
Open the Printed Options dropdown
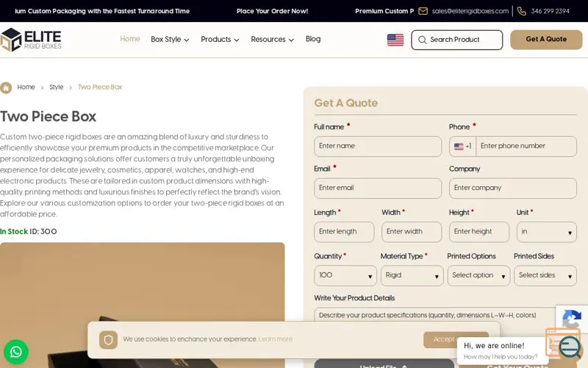coord(478,276)
